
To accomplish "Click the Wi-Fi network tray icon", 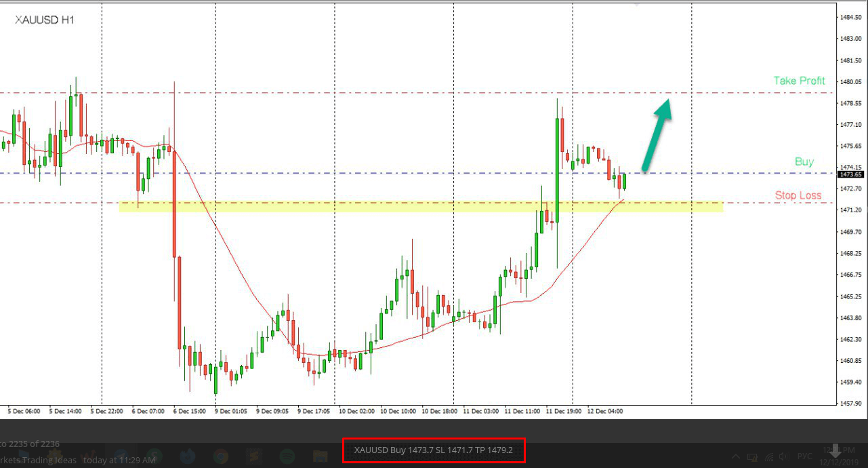I will tap(768, 456).
